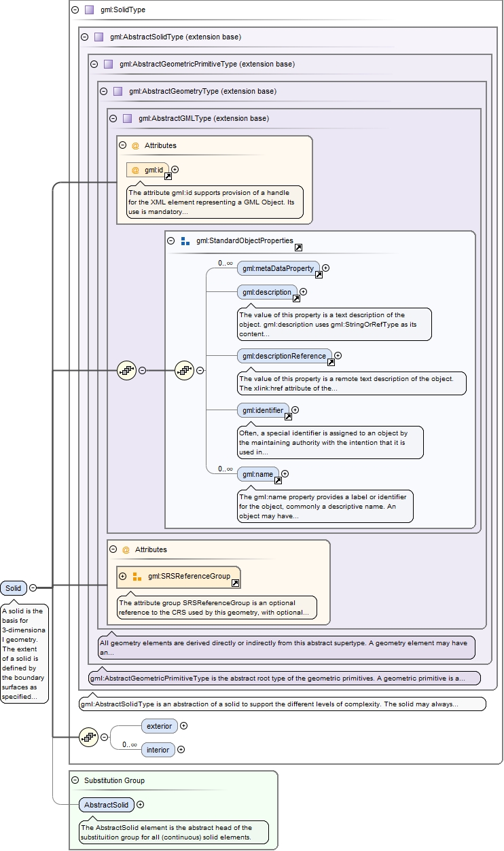Collapse the gml:StandardObjectProperties group
This screenshot has height=851, width=504.
coord(171,240)
